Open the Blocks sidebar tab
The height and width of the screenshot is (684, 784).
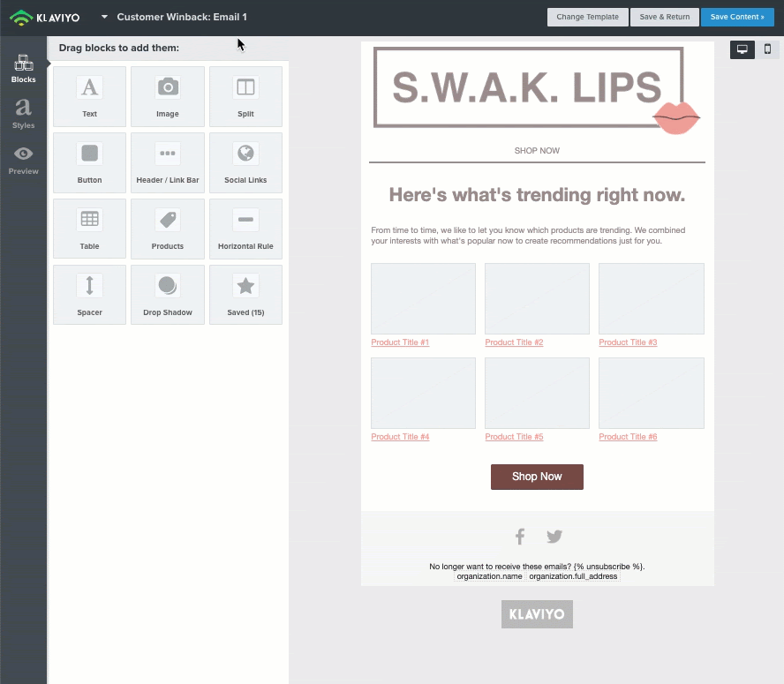point(24,69)
